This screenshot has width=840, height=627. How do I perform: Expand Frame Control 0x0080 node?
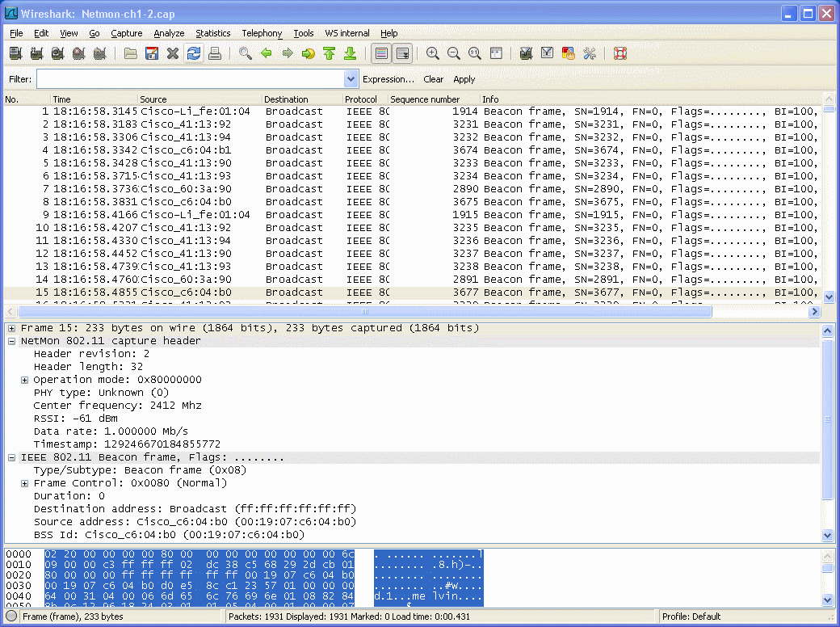(25, 483)
